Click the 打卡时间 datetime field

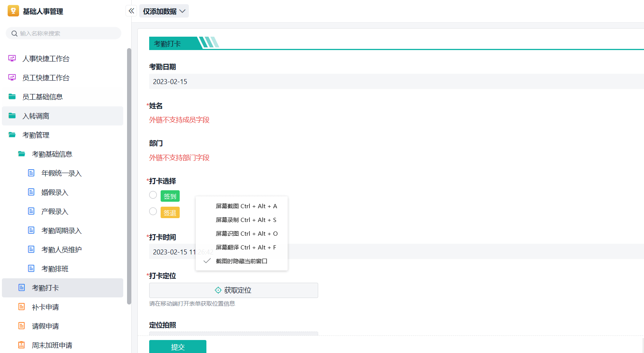tap(396, 251)
